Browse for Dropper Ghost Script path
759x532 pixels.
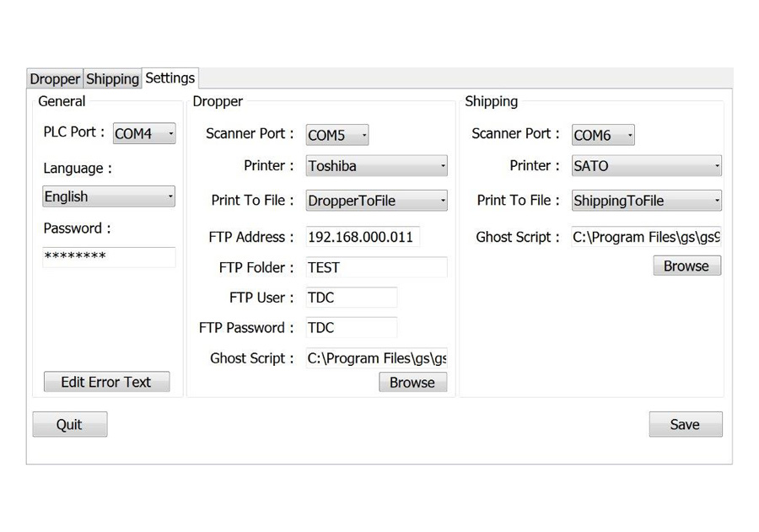[x=412, y=382]
